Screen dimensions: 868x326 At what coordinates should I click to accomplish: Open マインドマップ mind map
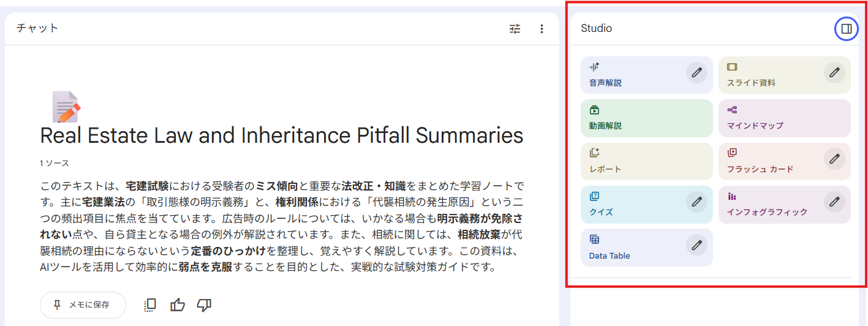784,118
